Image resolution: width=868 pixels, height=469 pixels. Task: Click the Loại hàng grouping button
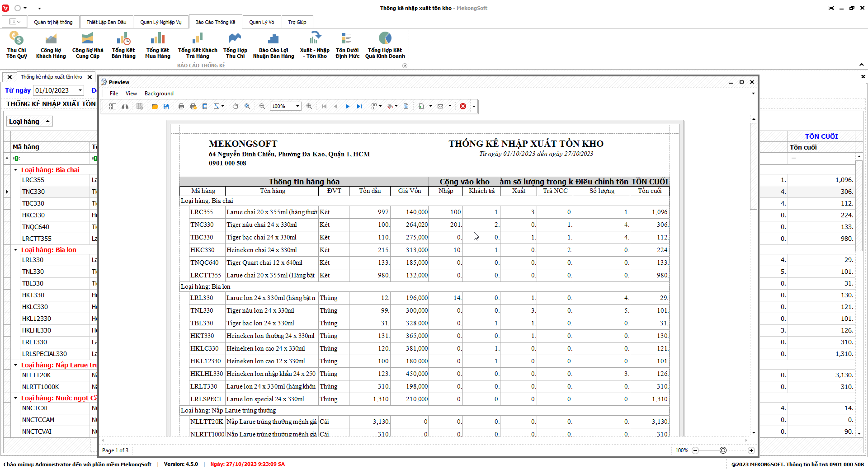29,122
